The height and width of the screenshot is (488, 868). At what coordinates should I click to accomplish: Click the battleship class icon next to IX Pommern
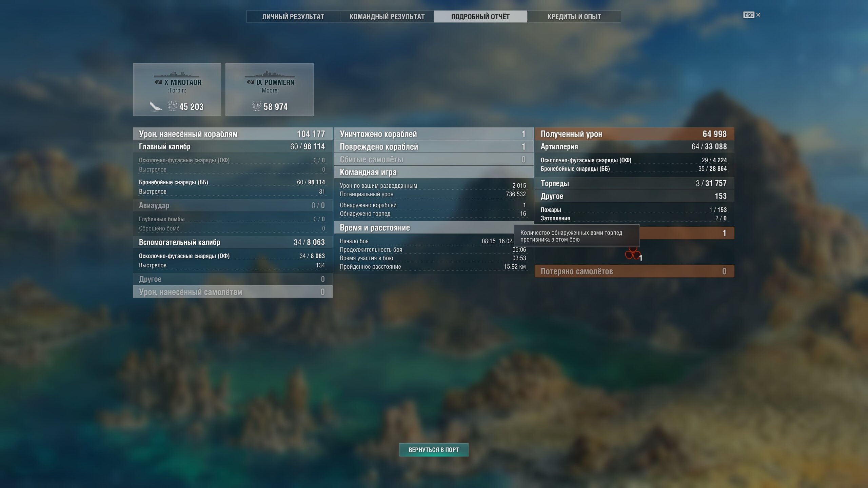[x=250, y=82]
